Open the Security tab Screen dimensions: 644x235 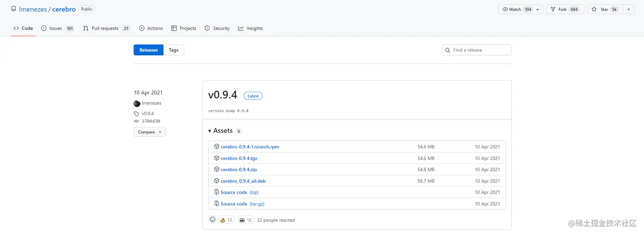point(217,28)
